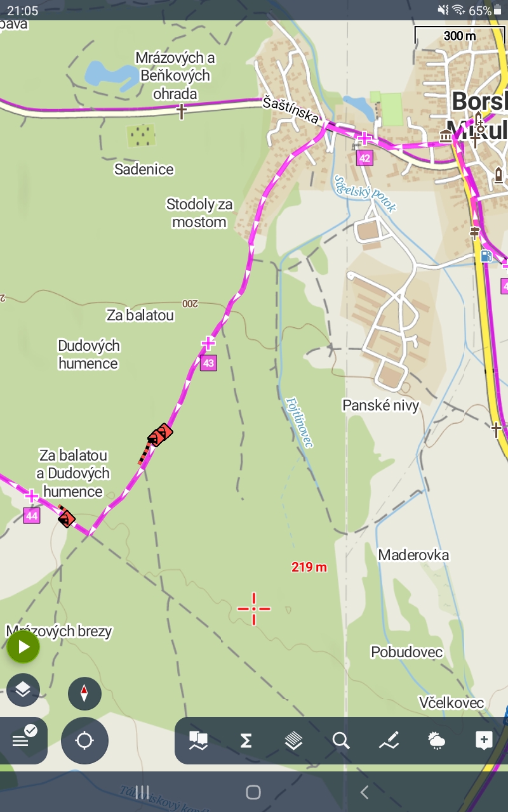Center map on my GPS location

pos(84,740)
